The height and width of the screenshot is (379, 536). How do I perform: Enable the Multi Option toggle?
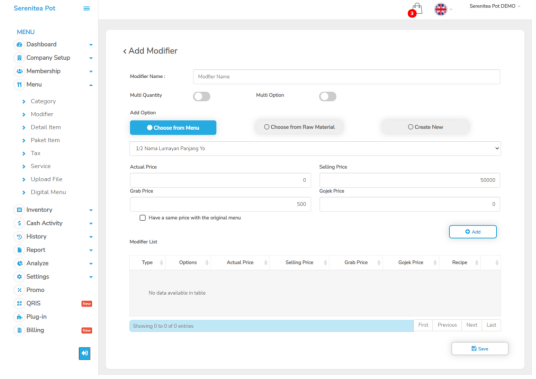tap(328, 97)
